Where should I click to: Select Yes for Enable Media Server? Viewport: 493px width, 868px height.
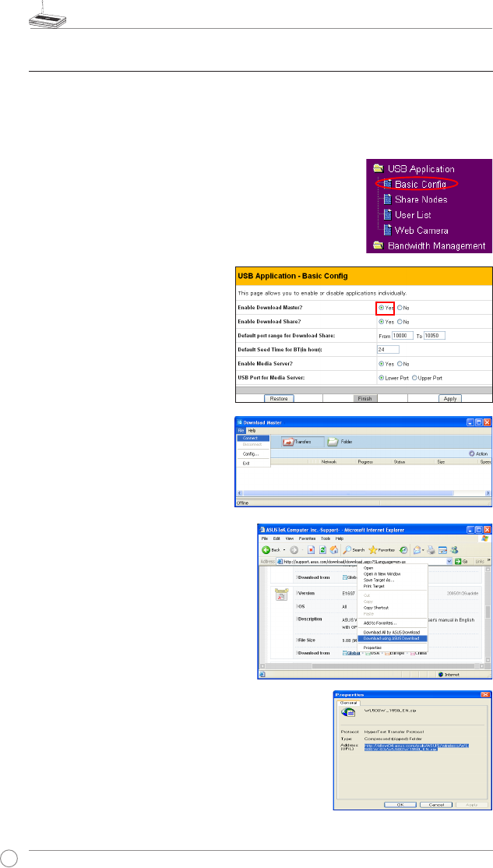click(382, 364)
